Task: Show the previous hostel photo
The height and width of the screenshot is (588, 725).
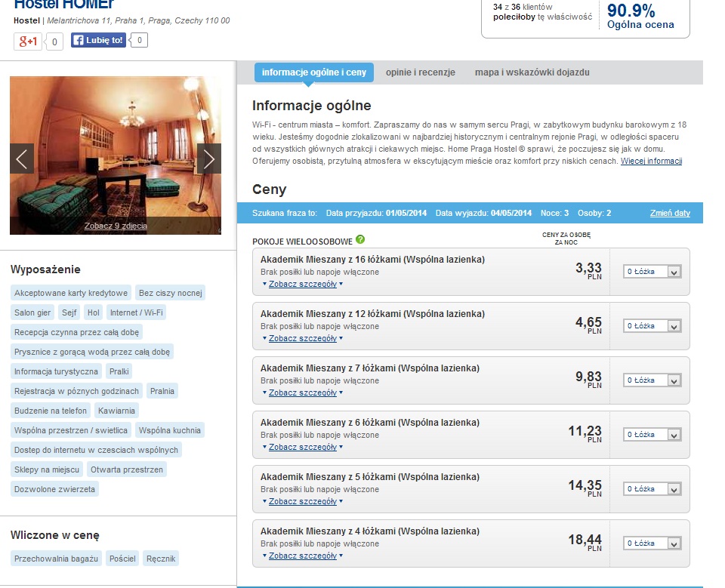Action: pyautogui.click(x=22, y=159)
